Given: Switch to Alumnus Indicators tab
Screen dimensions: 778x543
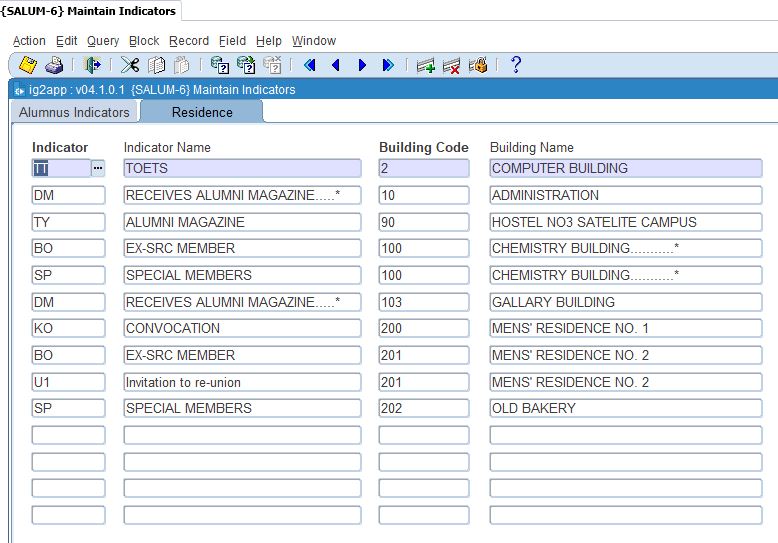Looking at the screenshot, I should tap(74, 112).
